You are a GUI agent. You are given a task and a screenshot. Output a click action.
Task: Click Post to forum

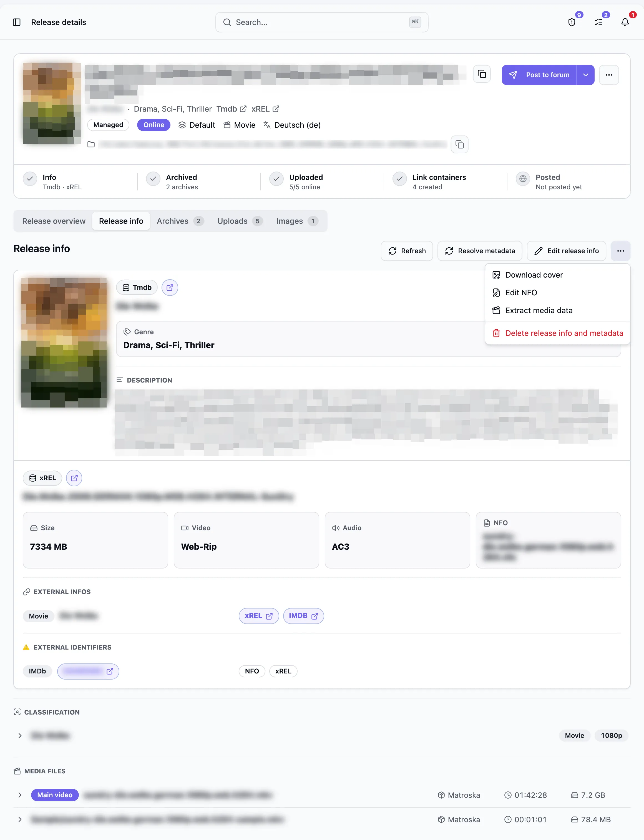[x=539, y=75]
